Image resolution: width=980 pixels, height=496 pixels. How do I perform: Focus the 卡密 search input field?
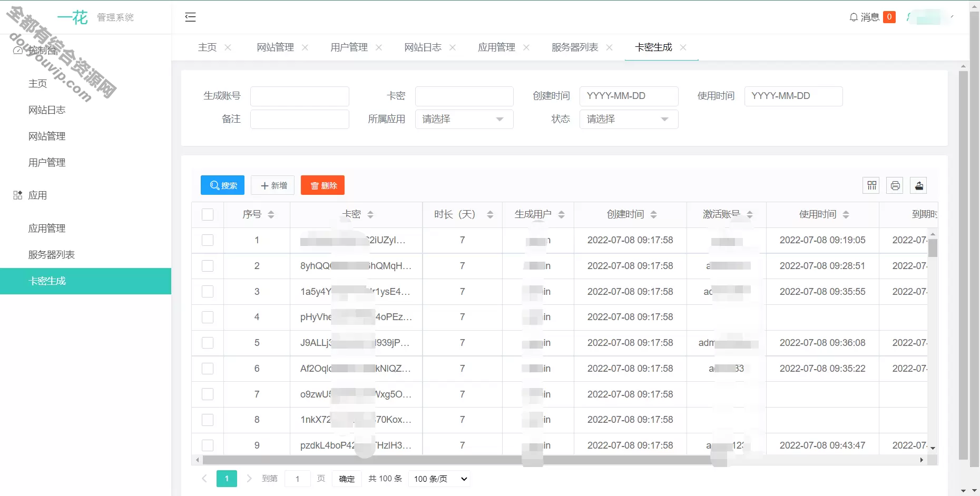pos(464,96)
